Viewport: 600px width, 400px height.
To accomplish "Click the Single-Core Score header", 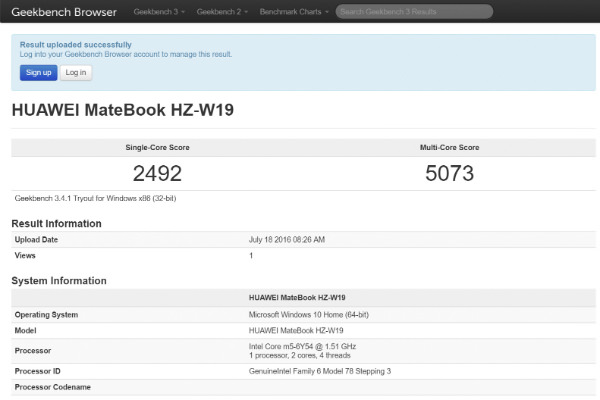I will [157, 147].
